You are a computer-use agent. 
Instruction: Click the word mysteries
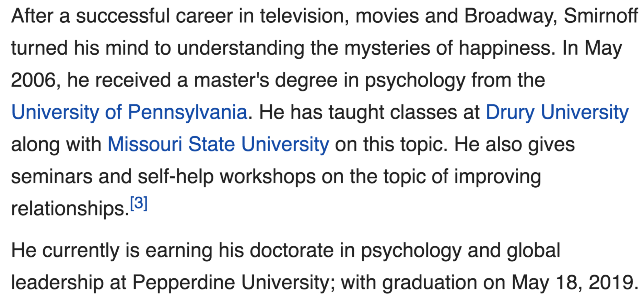[387, 48]
